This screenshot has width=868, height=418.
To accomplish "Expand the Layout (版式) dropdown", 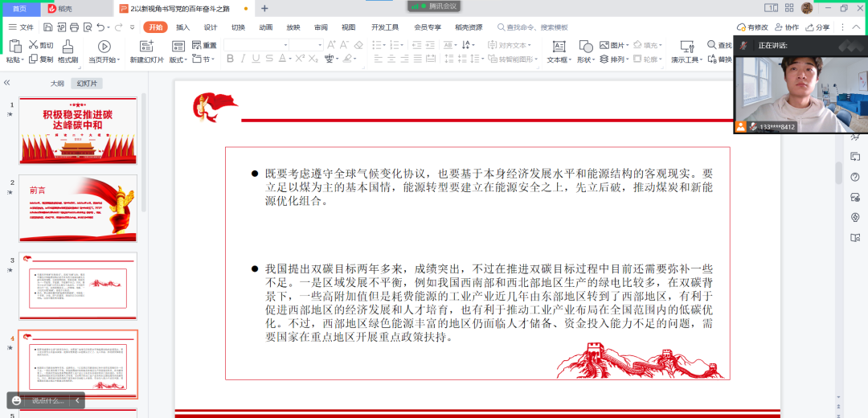I will pyautogui.click(x=178, y=59).
